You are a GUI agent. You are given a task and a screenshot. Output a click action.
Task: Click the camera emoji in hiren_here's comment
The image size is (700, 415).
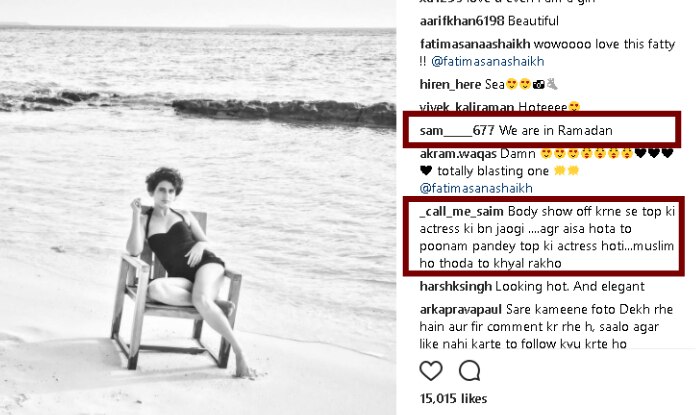click(x=539, y=84)
